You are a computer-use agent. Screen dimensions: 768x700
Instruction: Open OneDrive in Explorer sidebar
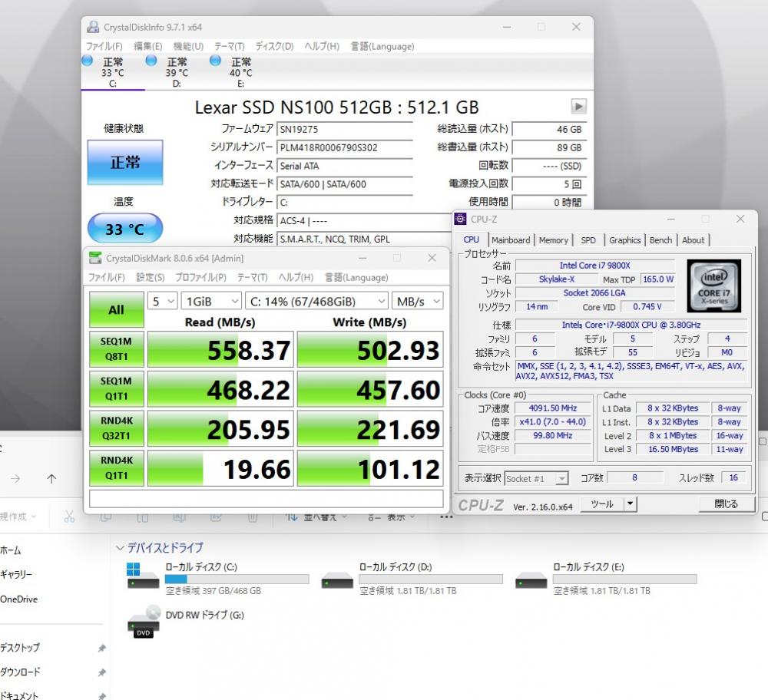point(18,599)
